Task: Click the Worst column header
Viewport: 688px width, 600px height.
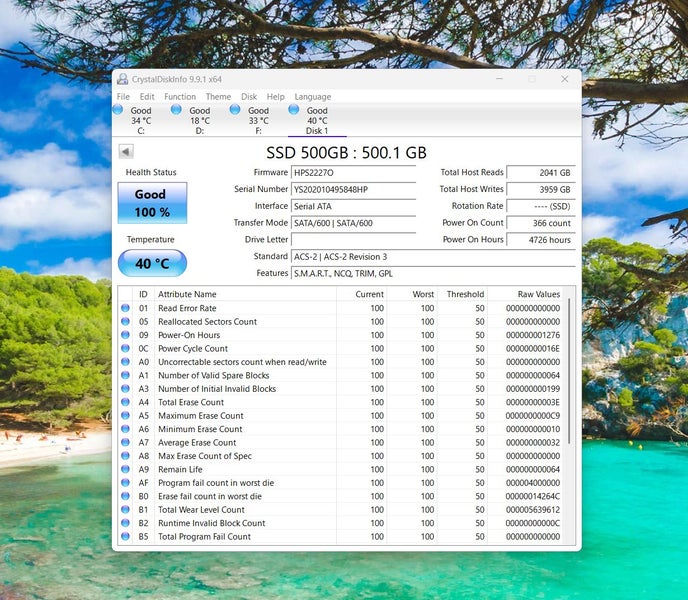Action: [412, 294]
